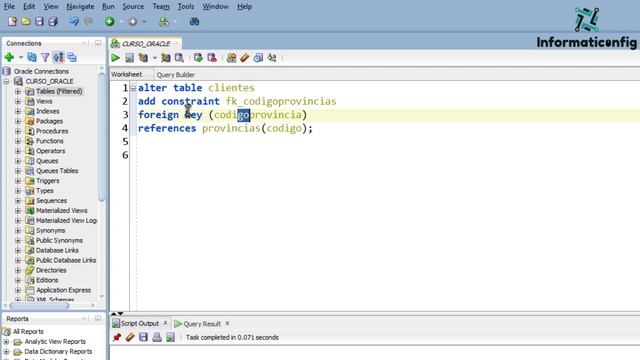Click To Upper/Lower/InitCap icon

click(x=272, y=58)
